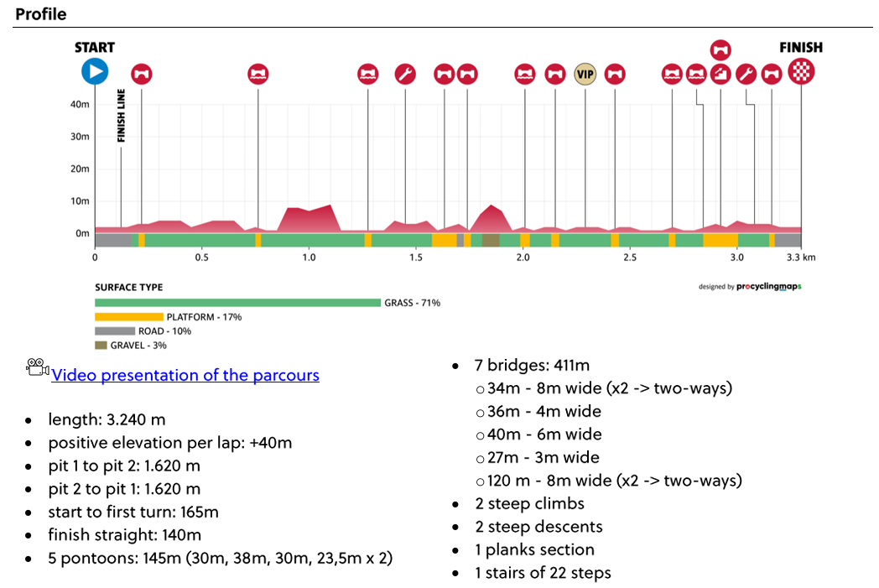
Task: Click the pontoon icon left of the first wrench
Action: tap(367, 74)
